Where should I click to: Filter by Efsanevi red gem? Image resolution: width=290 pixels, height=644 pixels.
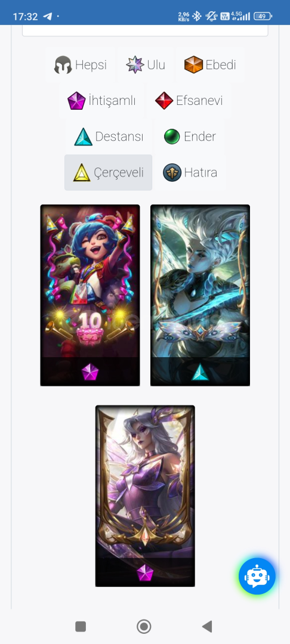coord(189,101)
